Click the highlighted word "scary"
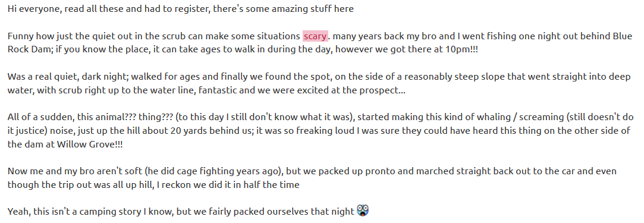 pos(315,36)
